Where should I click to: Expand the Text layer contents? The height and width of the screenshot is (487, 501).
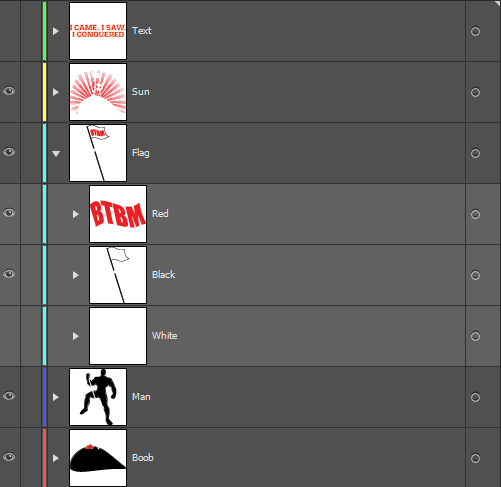click(56, 31)
